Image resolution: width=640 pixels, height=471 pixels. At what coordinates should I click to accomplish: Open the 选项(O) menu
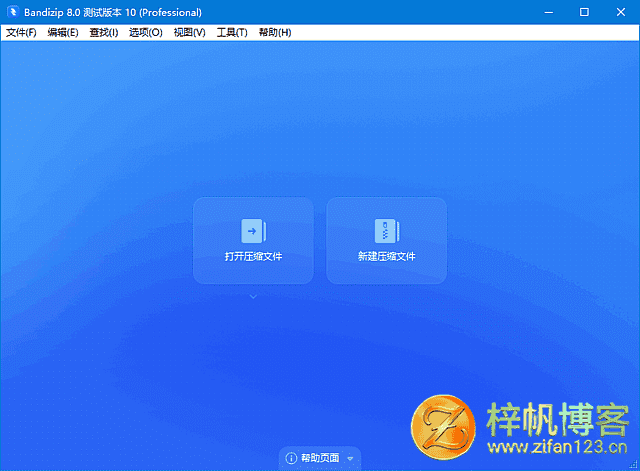click(146, 33)
